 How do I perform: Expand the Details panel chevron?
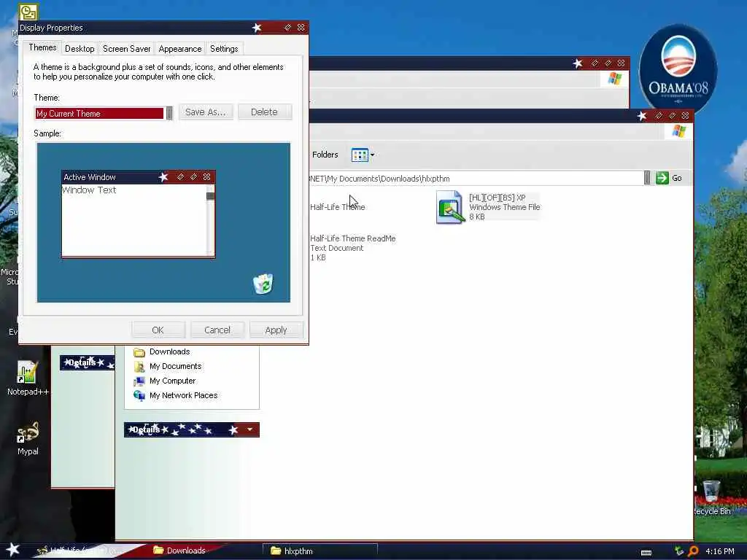(249, 429)
